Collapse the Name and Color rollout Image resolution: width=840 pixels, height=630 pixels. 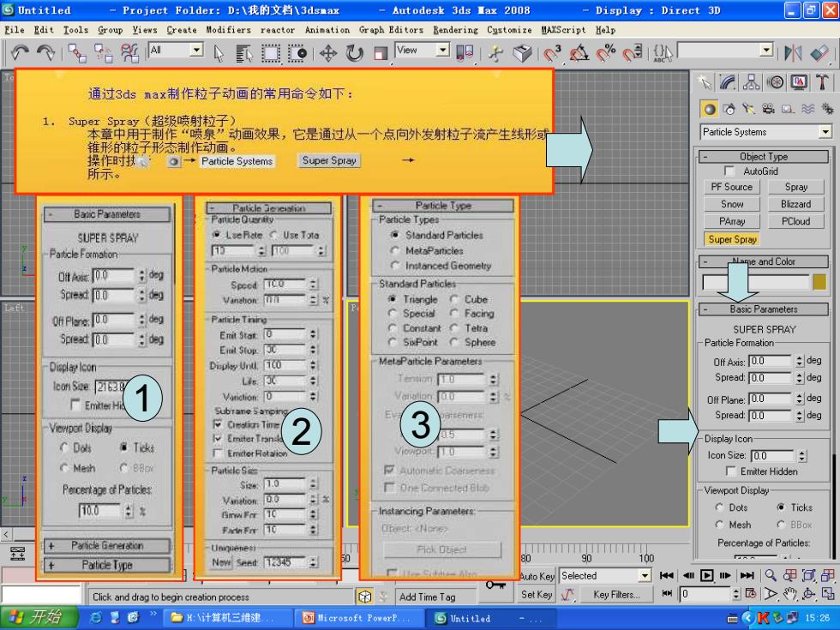764,261
